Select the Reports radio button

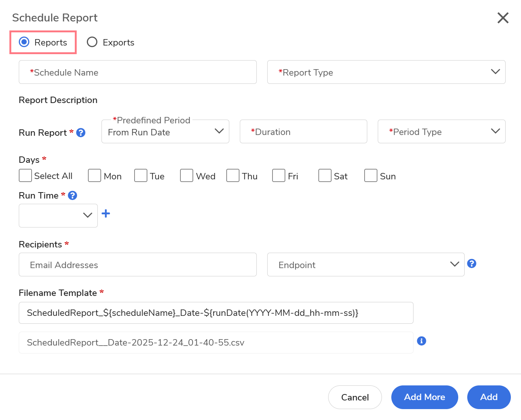pos(24,42)
